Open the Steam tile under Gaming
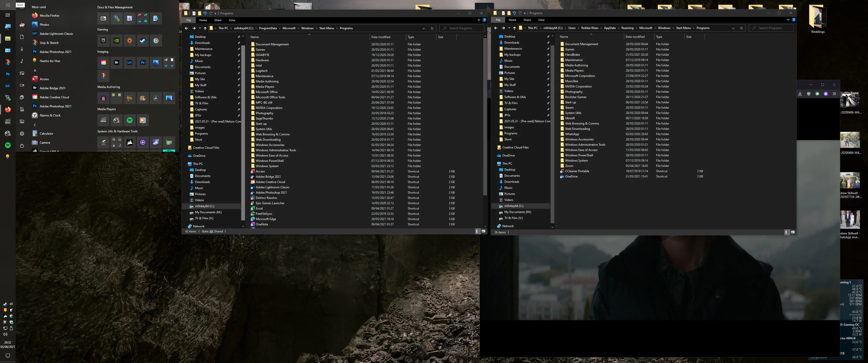Viewport: 868px width, 363px height. click(143, 41)
